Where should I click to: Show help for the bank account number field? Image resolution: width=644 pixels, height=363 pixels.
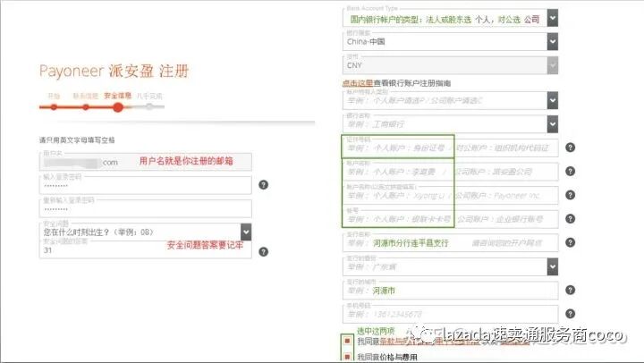570,218
